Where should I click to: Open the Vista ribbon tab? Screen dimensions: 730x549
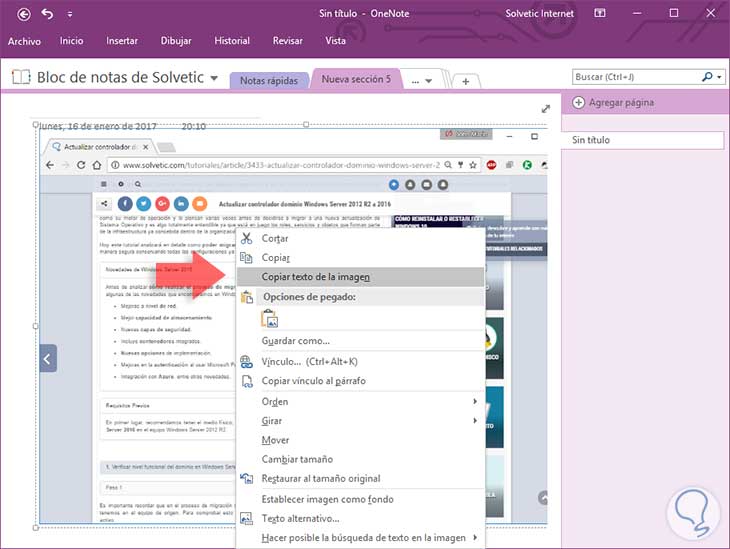coord(335,41)
